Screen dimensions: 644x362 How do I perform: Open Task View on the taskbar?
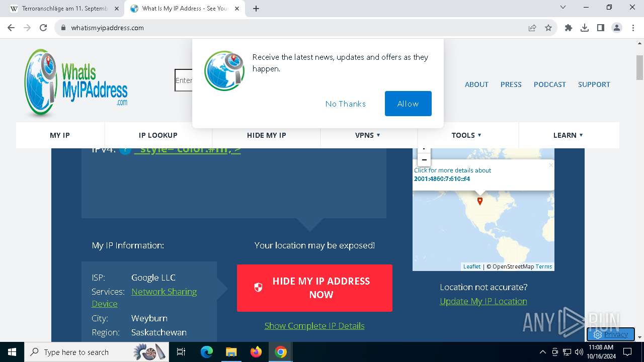[181, 352]
